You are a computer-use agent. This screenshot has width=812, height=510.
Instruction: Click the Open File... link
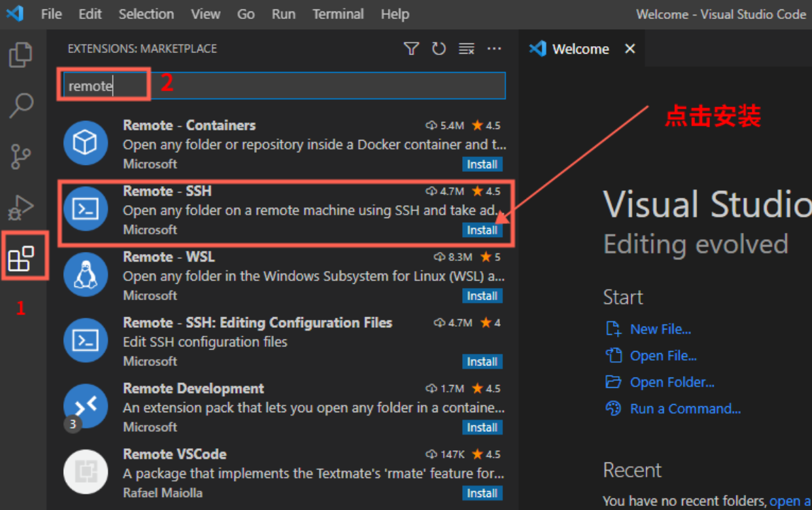coord(663,355)
